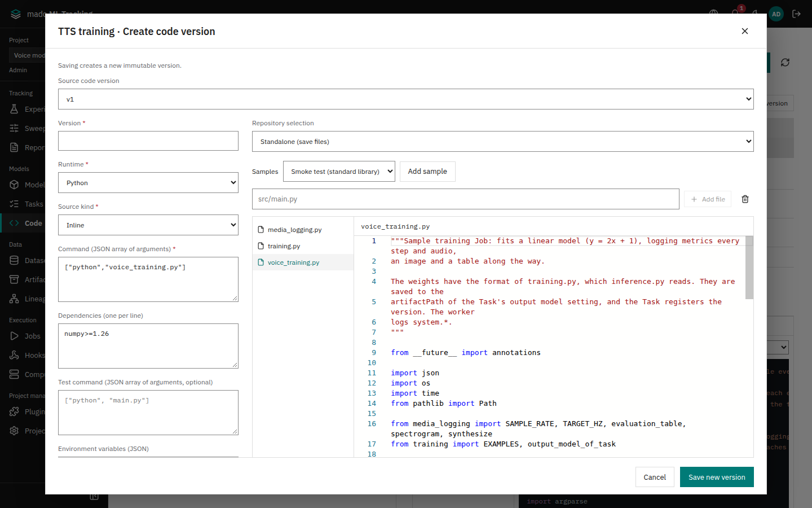Open Sweeps via its sliders icon in sidebar
This screenshot has height=508, width=812.
pos(14,128)
